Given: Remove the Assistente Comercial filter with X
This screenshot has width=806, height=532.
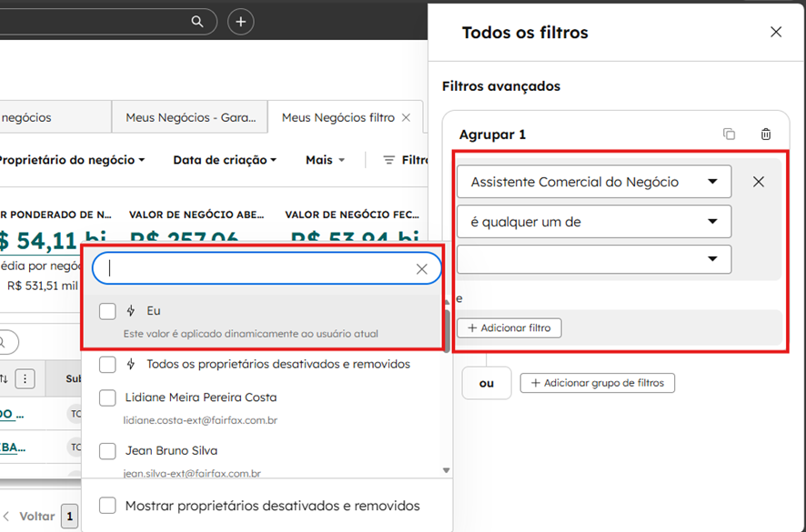Looking at the screenshot, I should (x=759, y=182).
